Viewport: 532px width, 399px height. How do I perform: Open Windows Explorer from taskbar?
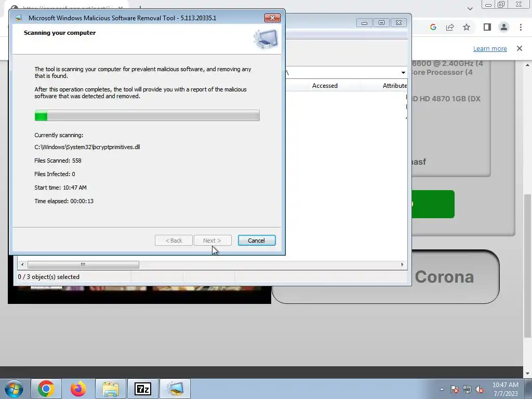click(111, 389)
